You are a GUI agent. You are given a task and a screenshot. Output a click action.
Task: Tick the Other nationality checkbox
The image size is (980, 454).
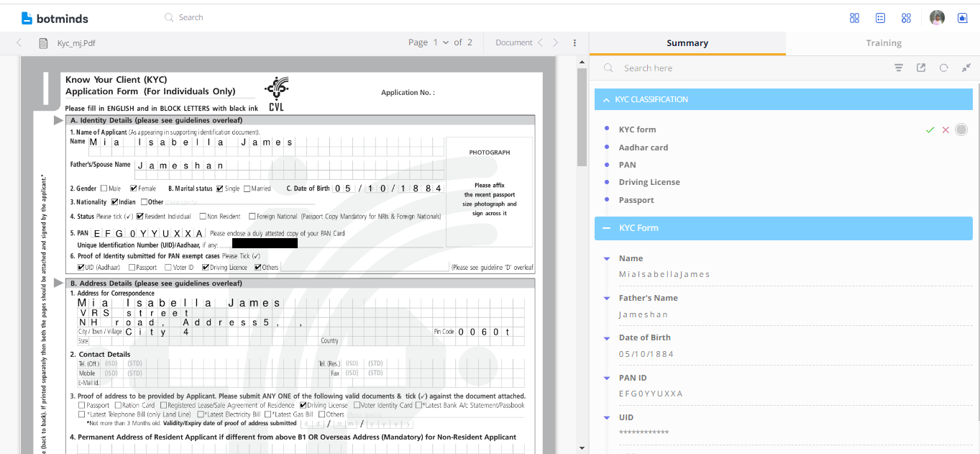[x=144, y=202]
